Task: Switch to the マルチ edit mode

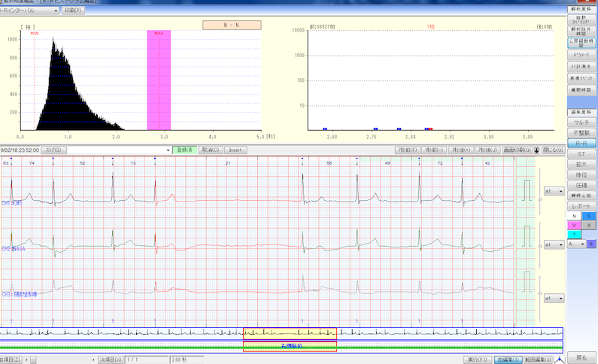Action: click(581, 121)
